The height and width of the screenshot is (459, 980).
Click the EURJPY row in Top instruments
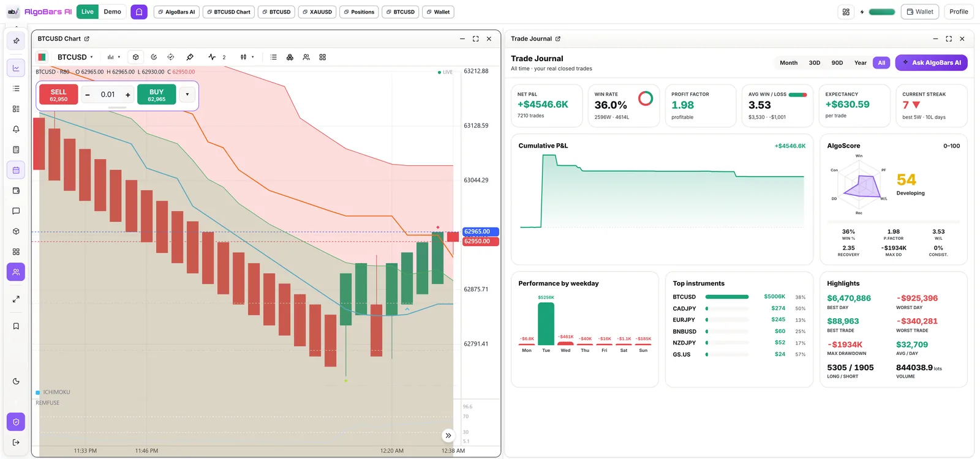pyautogui.click(x=739, y=320)
